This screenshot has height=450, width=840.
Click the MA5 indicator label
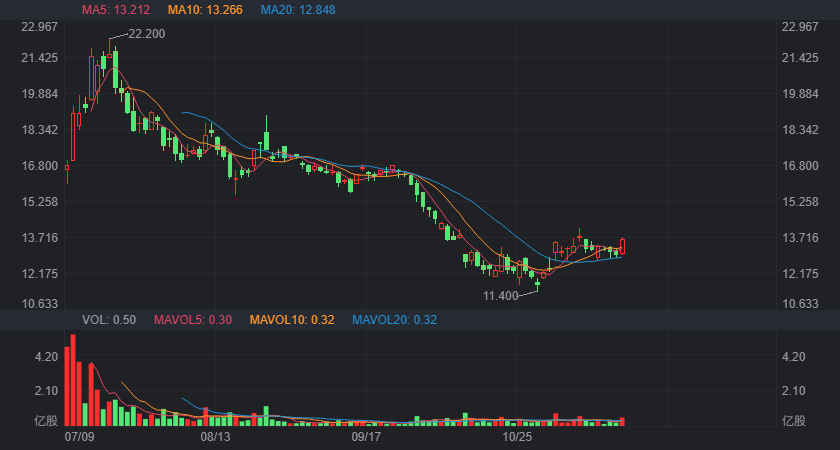point(116,10)
